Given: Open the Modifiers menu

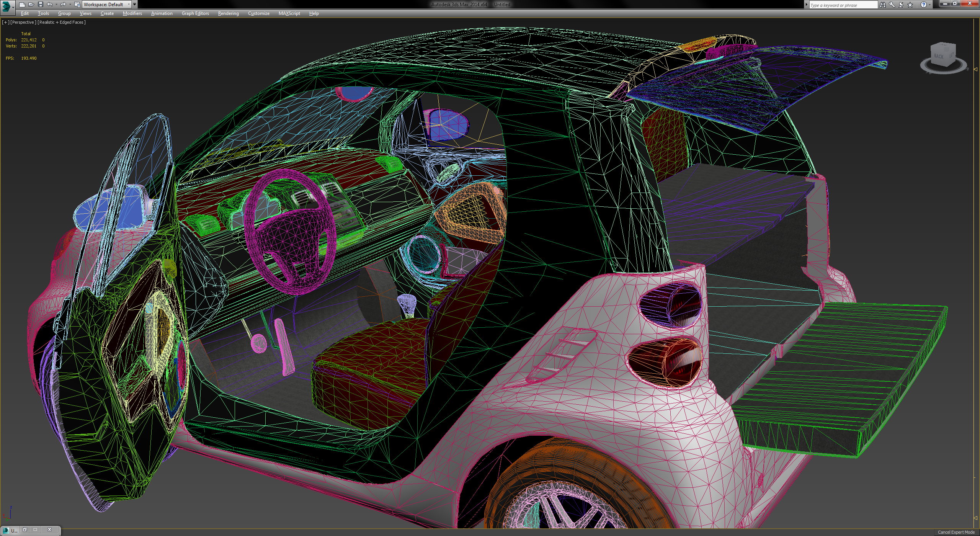Looking at the screenshot, I should coord(132,13).
